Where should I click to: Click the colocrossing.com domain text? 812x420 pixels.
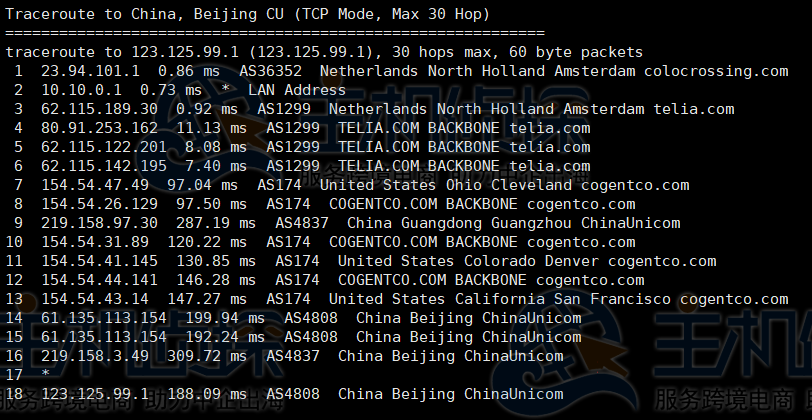(716, 71)
